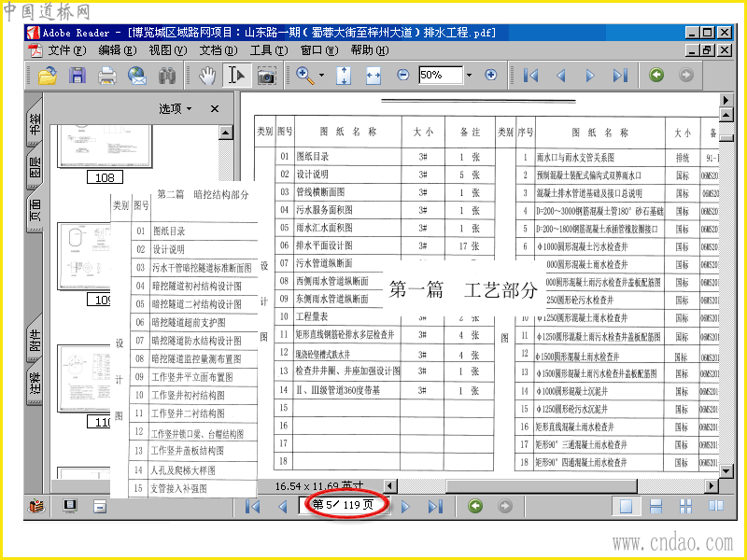This screenshot has width=747, height=560.
Task: Switch to the 附件 attachments tab
Action: point(35,341)
